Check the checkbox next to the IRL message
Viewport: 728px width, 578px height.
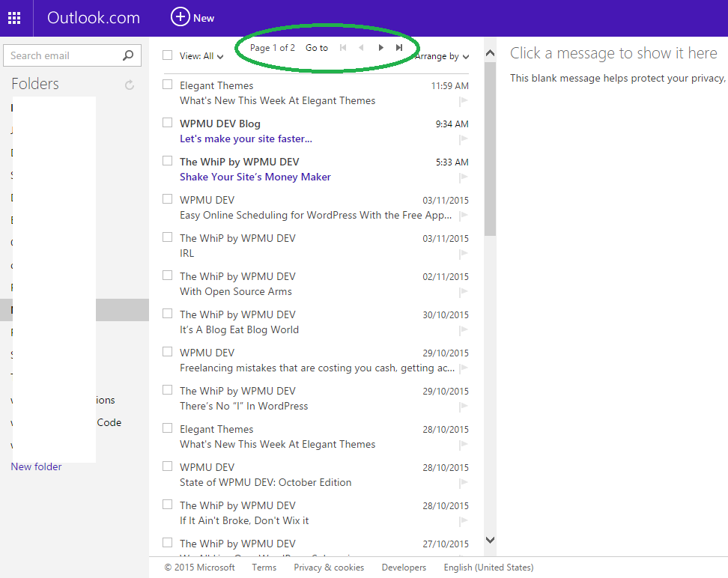coord(166,237)
